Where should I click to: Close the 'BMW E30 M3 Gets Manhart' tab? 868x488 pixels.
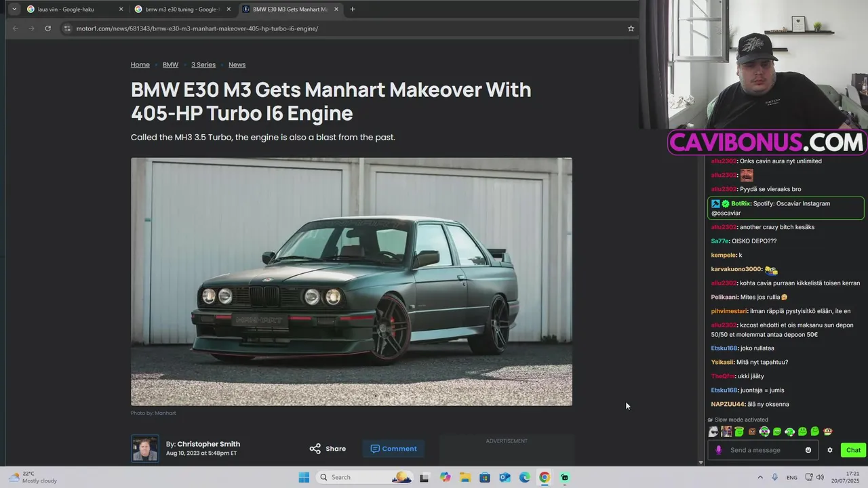point(336,9)
